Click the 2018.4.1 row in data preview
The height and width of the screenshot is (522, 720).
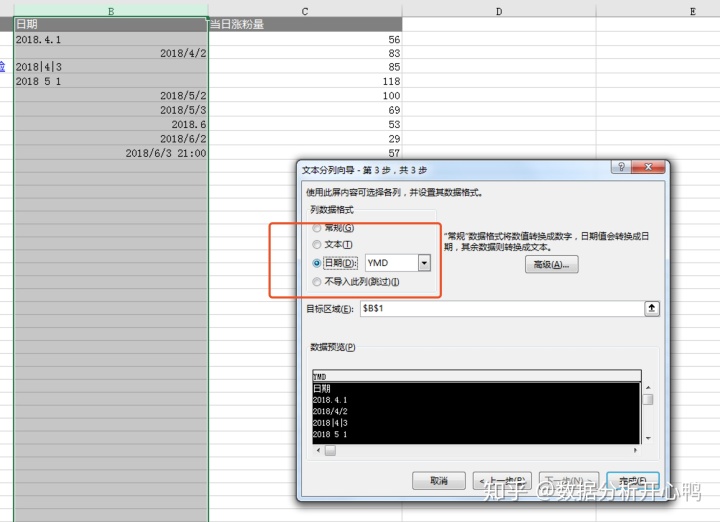pyautogui.click(x=476, y=400)
